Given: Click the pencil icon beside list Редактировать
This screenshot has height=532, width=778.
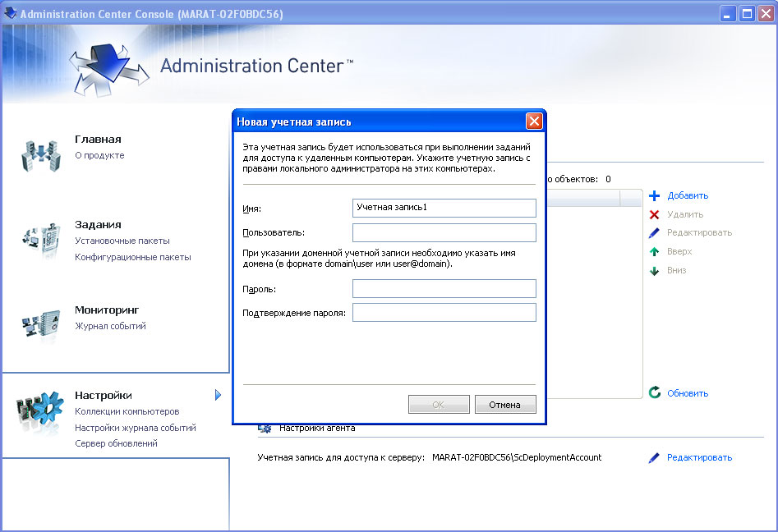Looking at the screenshot, I should (655, 233).
